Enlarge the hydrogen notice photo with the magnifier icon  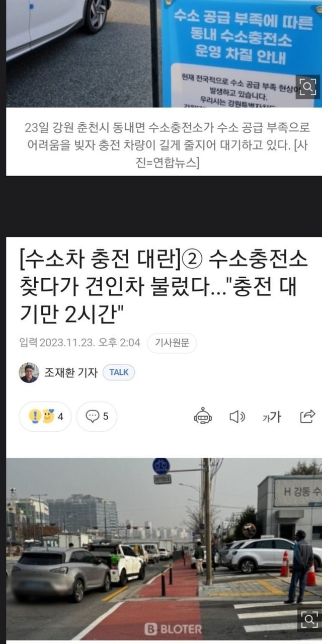[x=307, y=87]
